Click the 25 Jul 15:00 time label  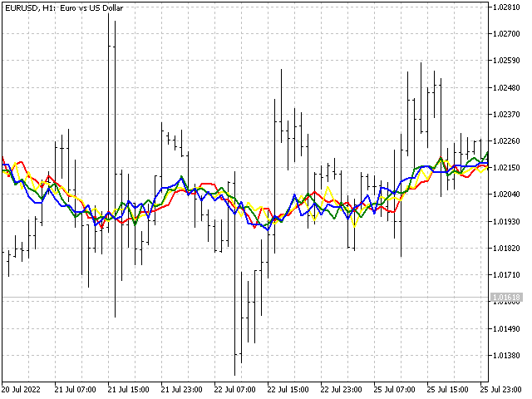(x=448, y=390)
